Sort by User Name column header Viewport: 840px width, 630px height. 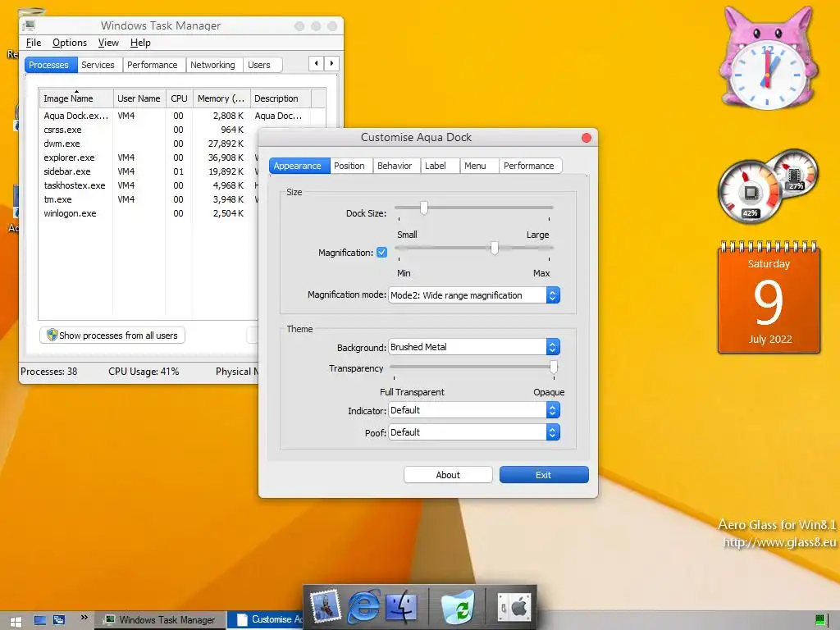point(139,98)
